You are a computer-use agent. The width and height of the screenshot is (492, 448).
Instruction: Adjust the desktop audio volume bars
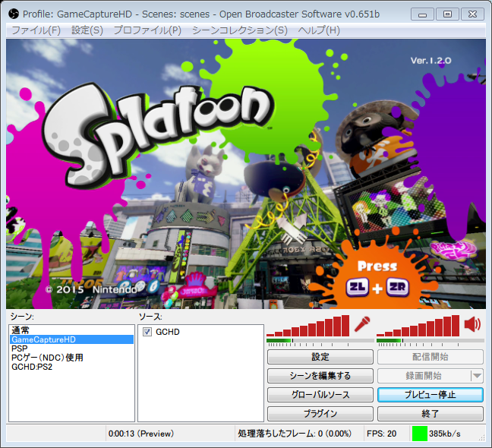point(418,326)
